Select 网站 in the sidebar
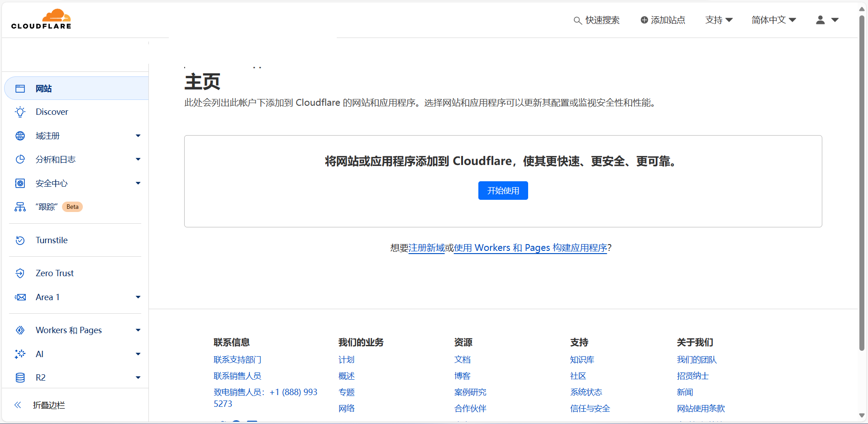Image resolution: width=868 pixels, height=424 pixels. click(x=44, y=89)
